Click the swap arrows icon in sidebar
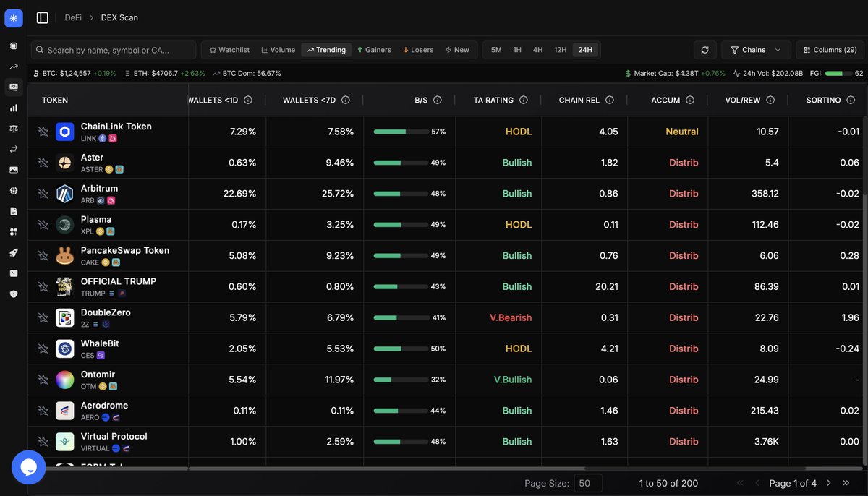Screen dimensions: 868x496 coord(14,150)
